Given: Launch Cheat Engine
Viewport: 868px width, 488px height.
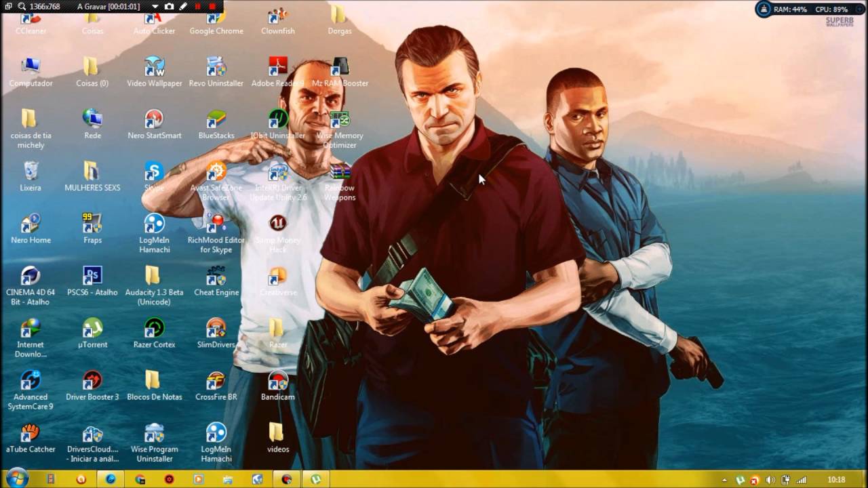Looking at the screenshot, I should coord(216,281).
